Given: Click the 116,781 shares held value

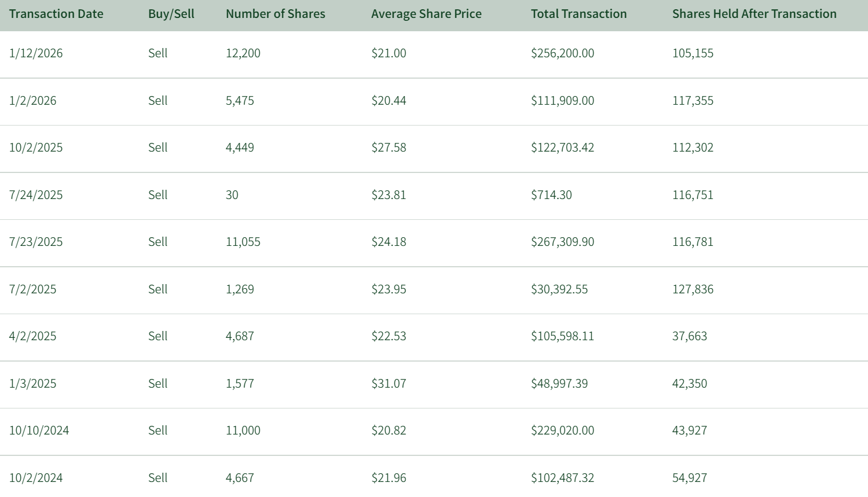Looking at the screenshot, I should pyautogui.click(x=693, y=242).
